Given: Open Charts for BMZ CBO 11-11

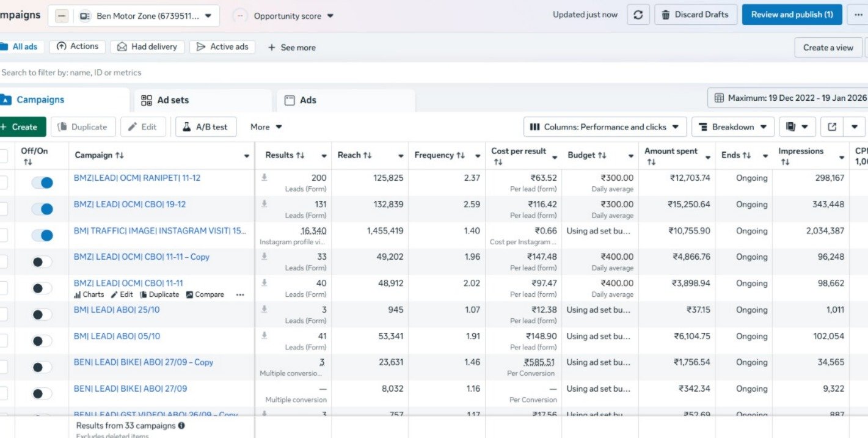Looking at the screenshot, I should point(89,294).
